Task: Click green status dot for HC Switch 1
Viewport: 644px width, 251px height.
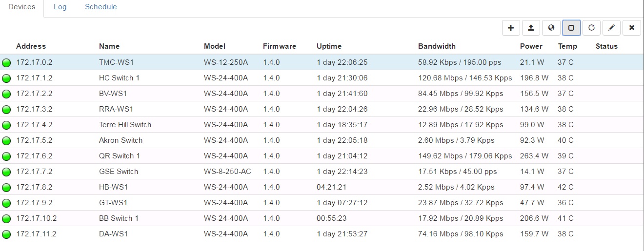Action: coord(6,78)
